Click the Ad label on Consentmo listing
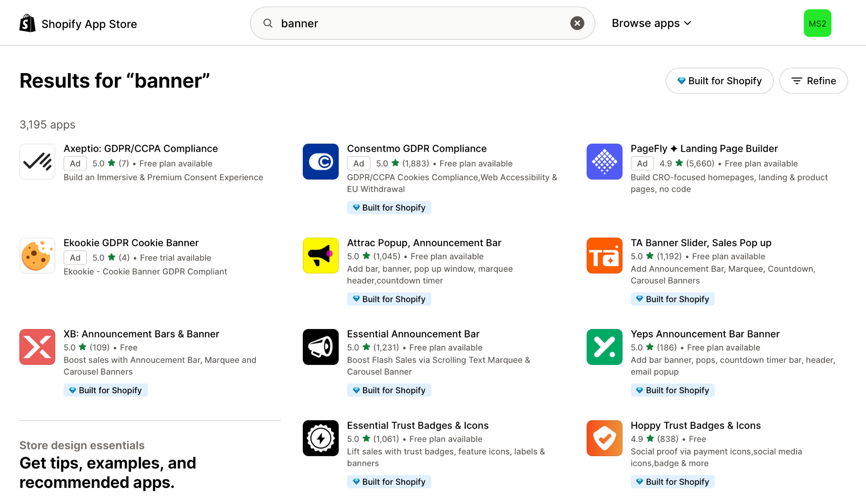This screenshot has width=866, height=504. [x=359, y=163]
